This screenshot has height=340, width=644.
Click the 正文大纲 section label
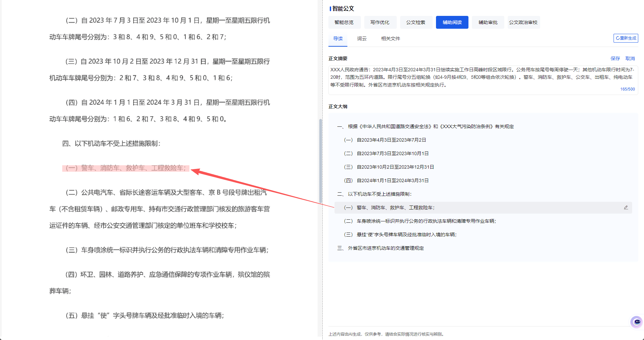click(x=338, y=106)
